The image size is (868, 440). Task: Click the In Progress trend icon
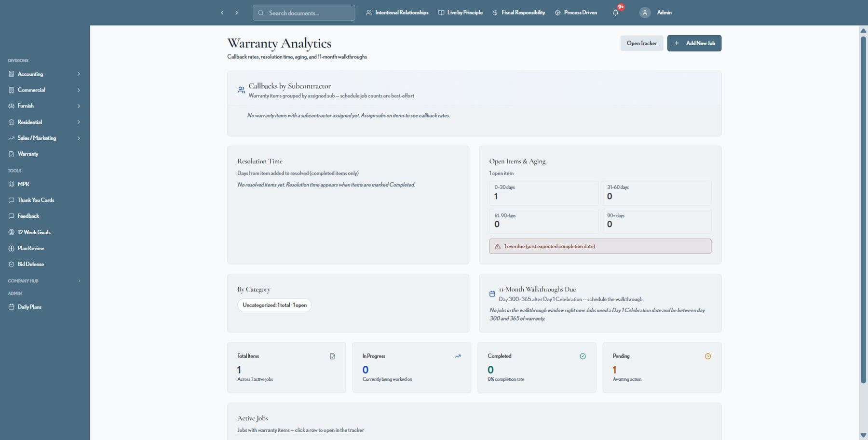(x=458, y=357)
